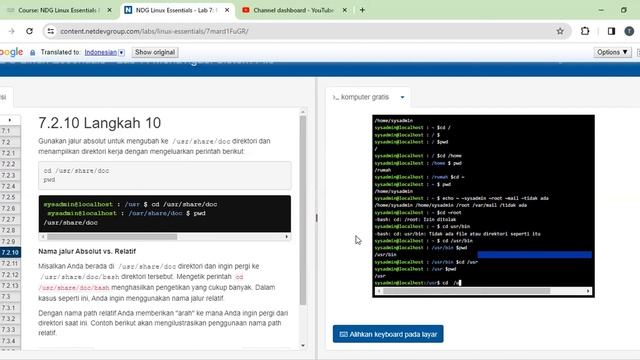640x360 pixels.
Task: Select the NDG Linux Essentials Lab 7 tab
Action: click(x=177, y=10)
